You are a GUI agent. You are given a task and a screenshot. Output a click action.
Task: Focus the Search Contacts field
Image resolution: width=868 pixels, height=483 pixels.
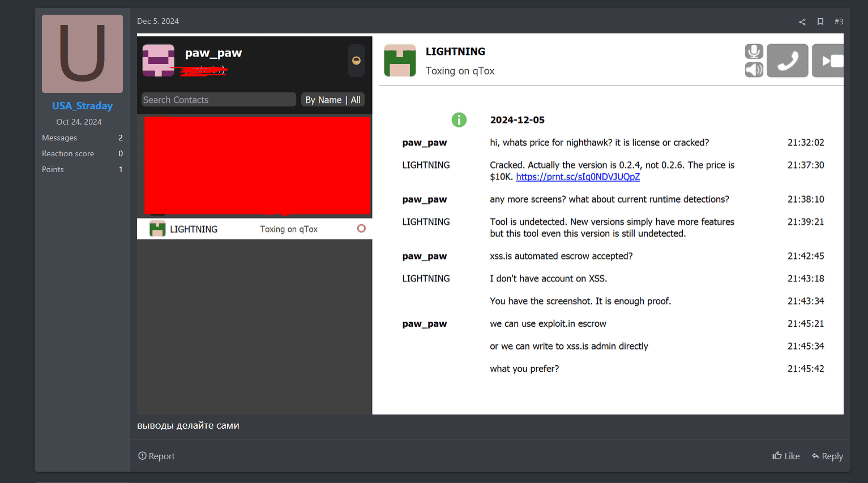click(x=219, y=100)
